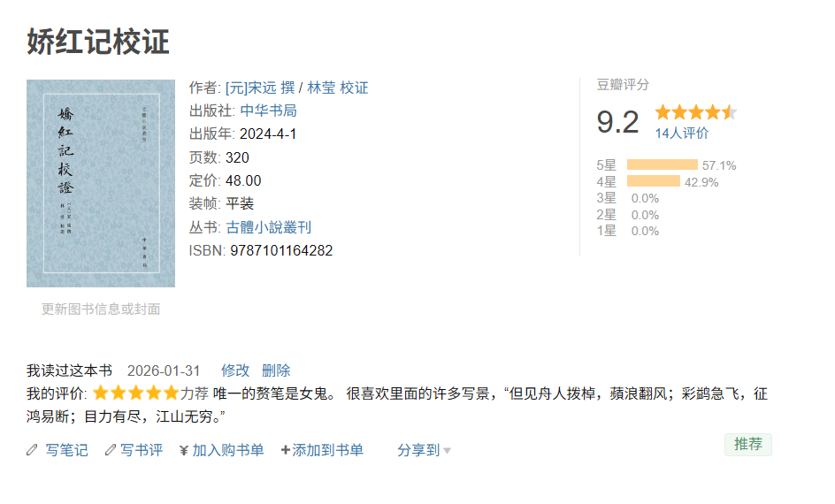Open the 林莹 校证 link
The height and width of the screenshot is (504, 835).
pyautogui.click(x=337, y=88)
